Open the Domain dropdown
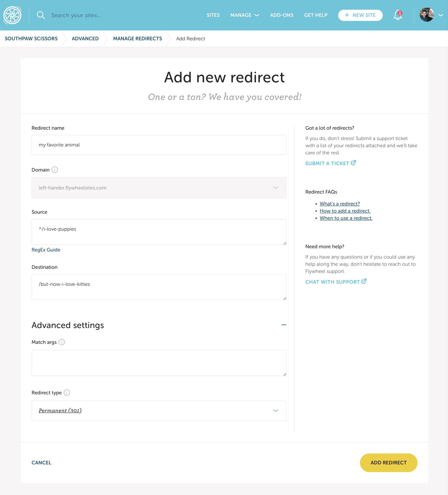Image resolution: width=448 pixels, height=495 pixels. (x=159, y=188)
